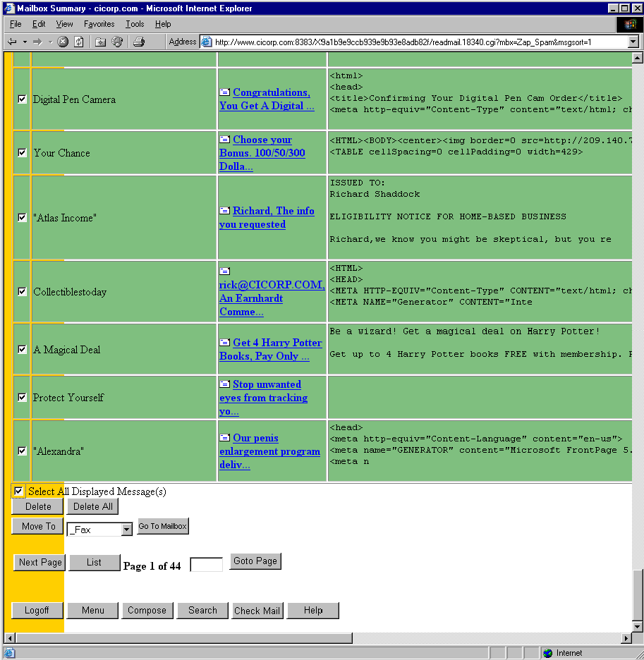644x660 pixels.
Task: Open the Favorites menu
Action: click(99, 24)
